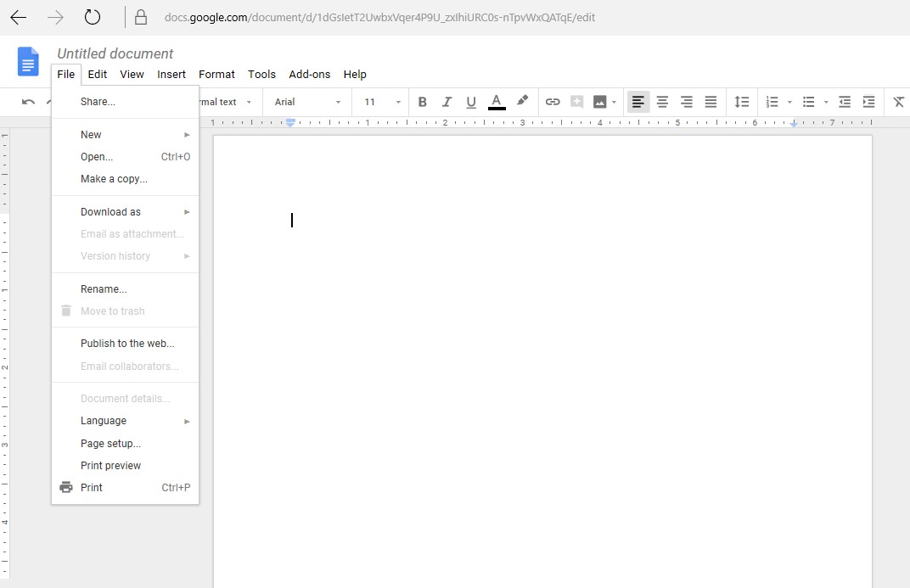
Task: Click the Numbered list icon
Action: 772,102
